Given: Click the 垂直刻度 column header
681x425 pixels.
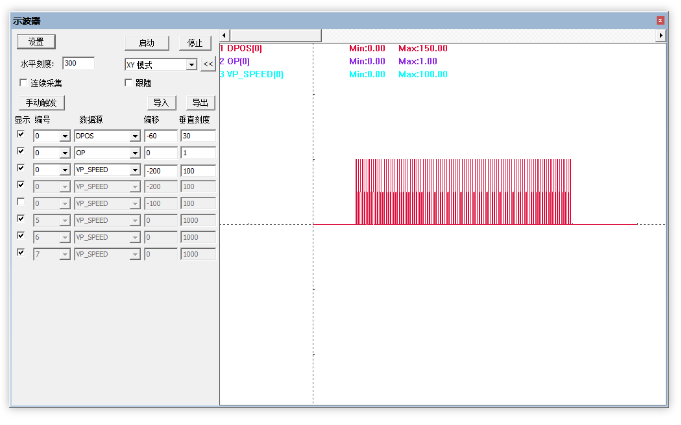Looking at the screenshot, I should tap(195, 120).
